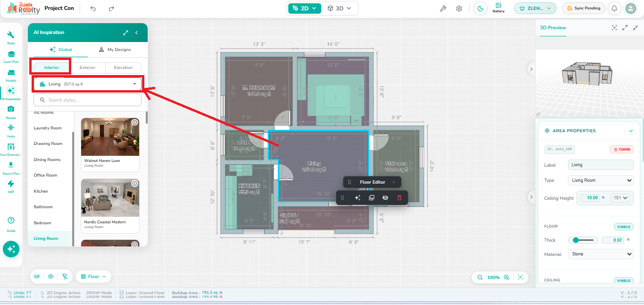Delete the room with red trash icon
Image resolution: width=644 pixels, height=305 pixels.
[399, 198]
